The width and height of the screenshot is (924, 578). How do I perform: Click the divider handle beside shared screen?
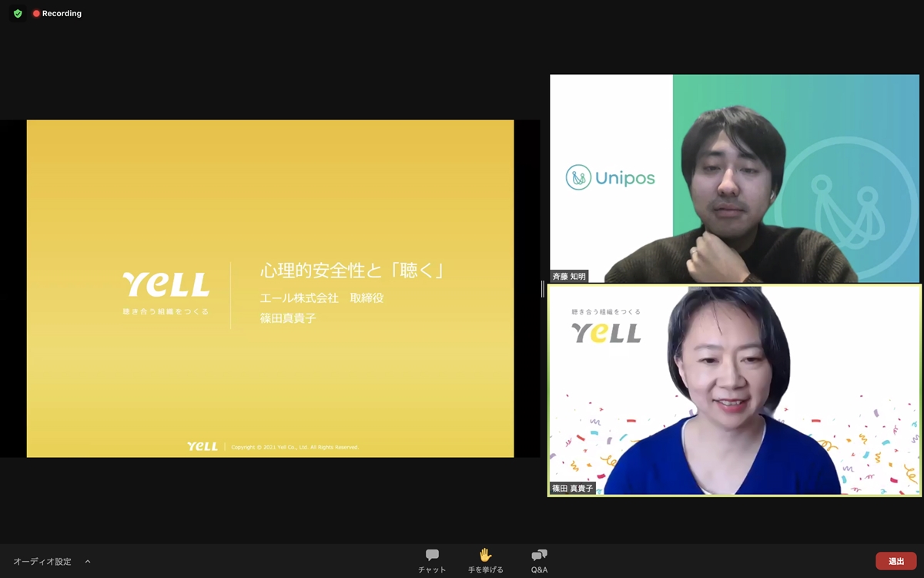tap(543, 289)
